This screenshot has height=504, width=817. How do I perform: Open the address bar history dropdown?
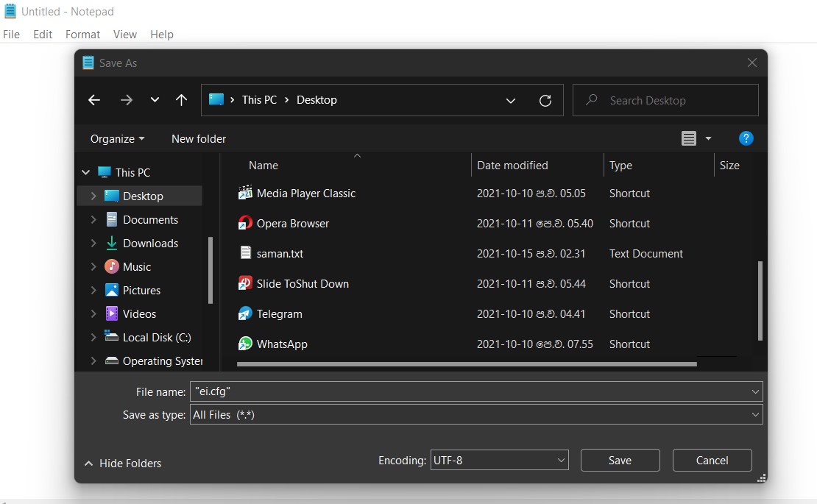pos(511,101)
